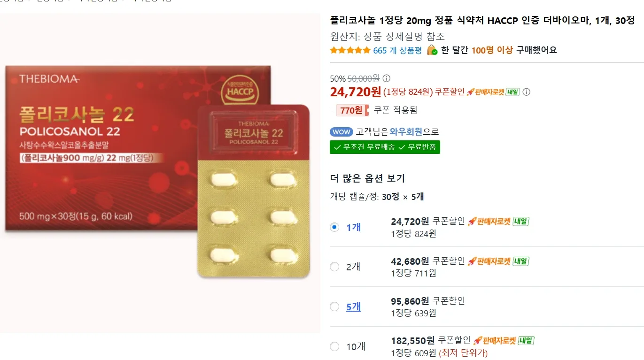Click the 770원 coupon tag icon
644x360 pixels.
tap(350, 110)
